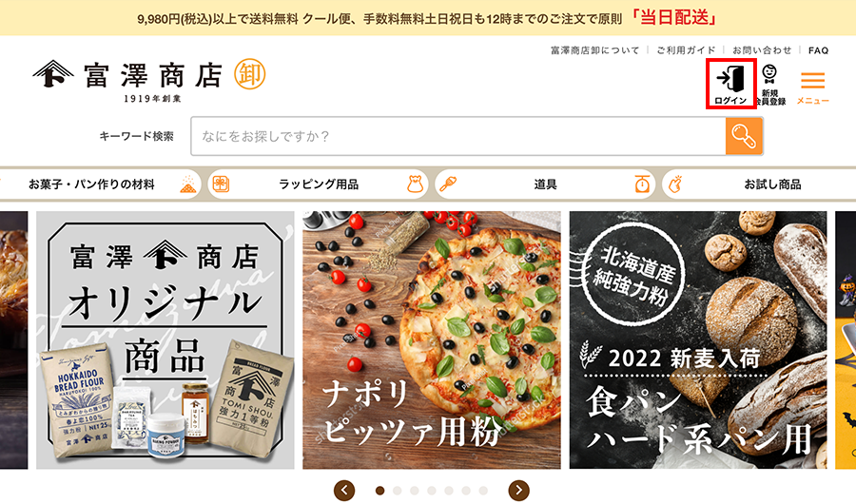The width and height of the screenshot is (856, 504).
Task: Click the login door icon
Action: (x=730, y=79)
